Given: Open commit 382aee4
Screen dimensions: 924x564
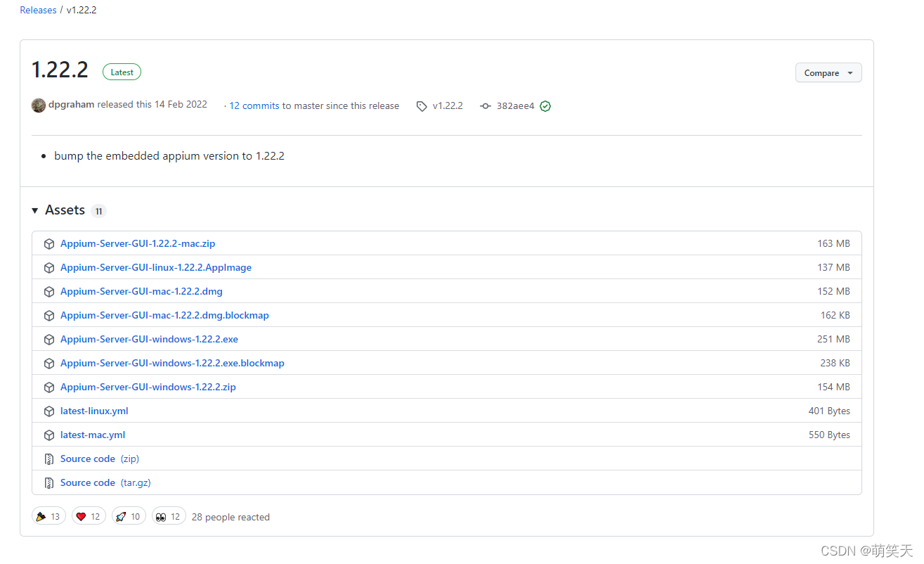Looking at the screenshot, I should pyautogui.click(x=515, y=106).
